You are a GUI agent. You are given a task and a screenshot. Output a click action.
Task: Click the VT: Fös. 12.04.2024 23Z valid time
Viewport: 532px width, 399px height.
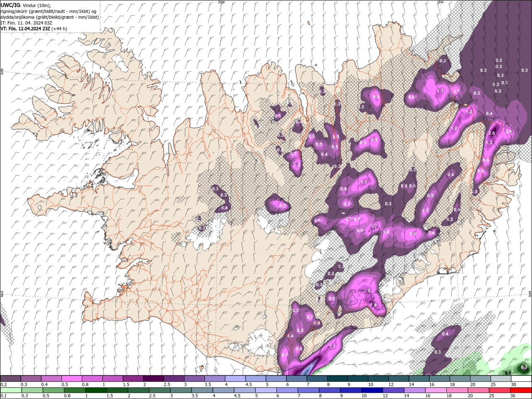34,29
